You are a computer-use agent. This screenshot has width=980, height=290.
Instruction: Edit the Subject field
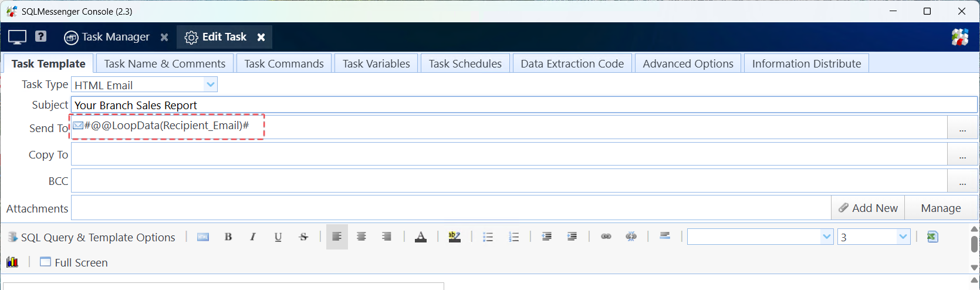click(x=524, y=105)
